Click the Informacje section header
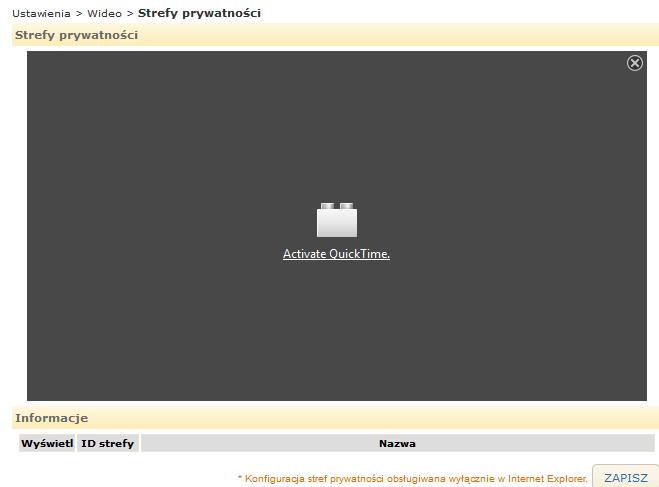The image size is (659, 487). 335,418
